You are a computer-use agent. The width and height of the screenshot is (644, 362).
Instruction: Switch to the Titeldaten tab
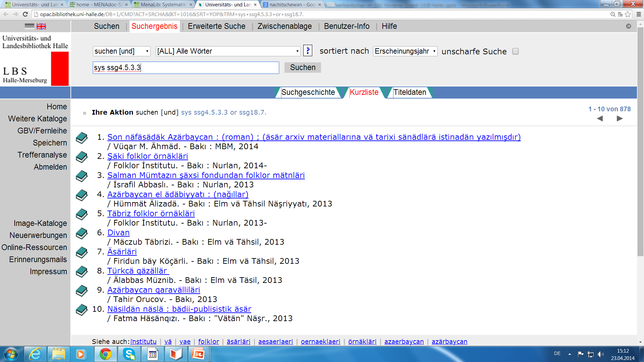410,92
